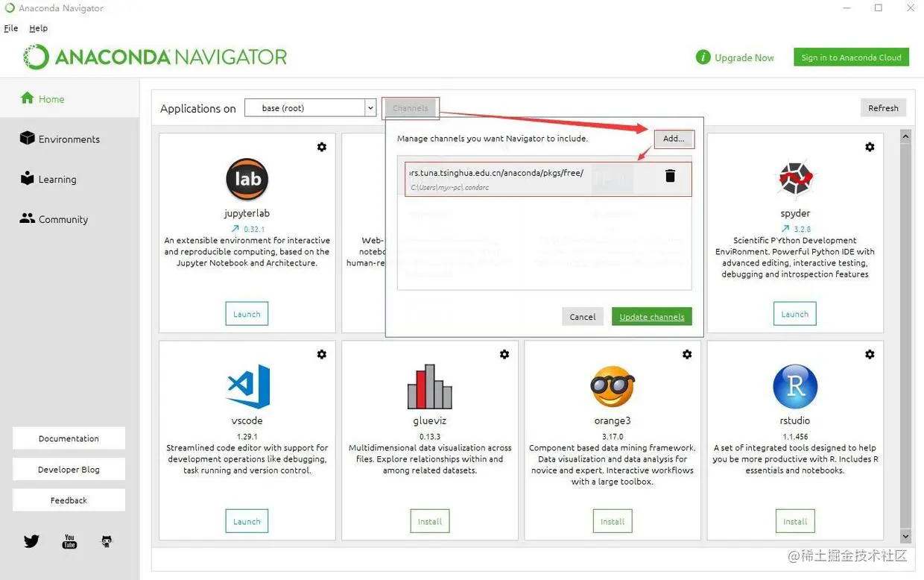Click the Refresh button
Viewport: 924px width, 580px height.
click(x=883, y=108)
